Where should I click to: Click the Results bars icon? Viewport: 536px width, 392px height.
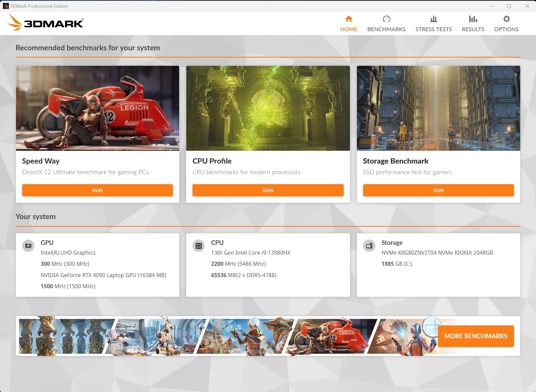pyautogui.click(x=473, y=19)
